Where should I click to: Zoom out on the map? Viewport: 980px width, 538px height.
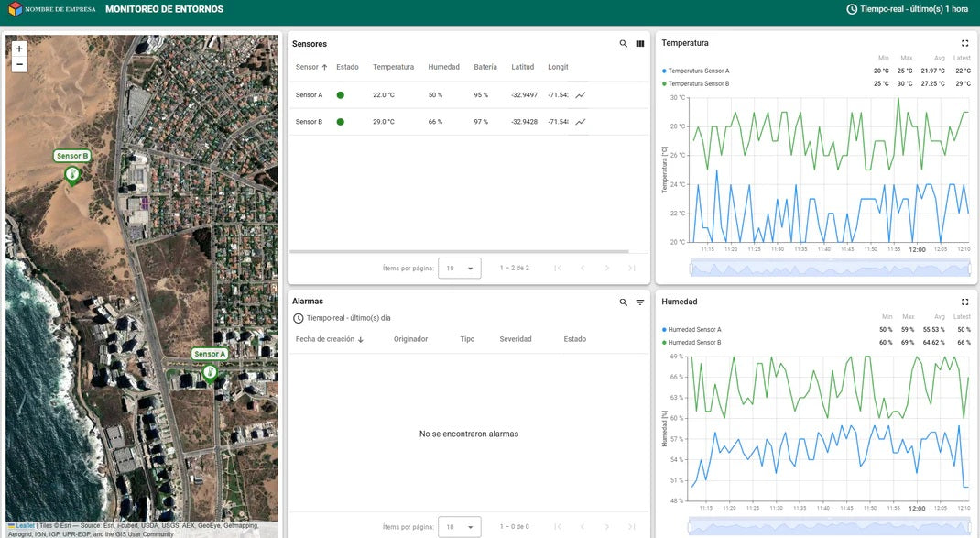point(19,65)
